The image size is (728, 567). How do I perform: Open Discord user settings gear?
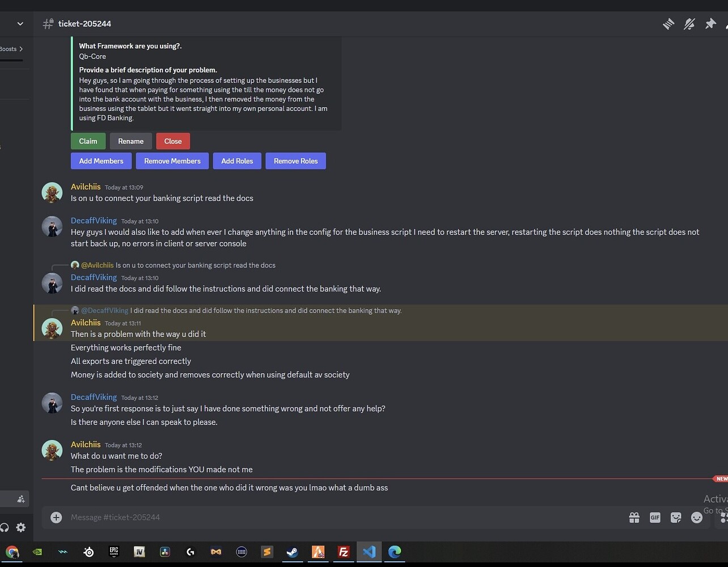point(21,527)
